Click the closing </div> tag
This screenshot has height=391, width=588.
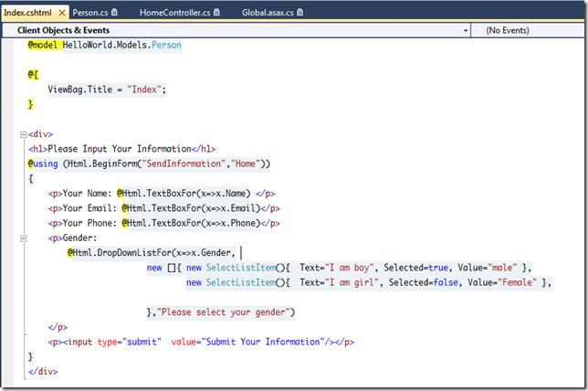[x=43, y=372]
